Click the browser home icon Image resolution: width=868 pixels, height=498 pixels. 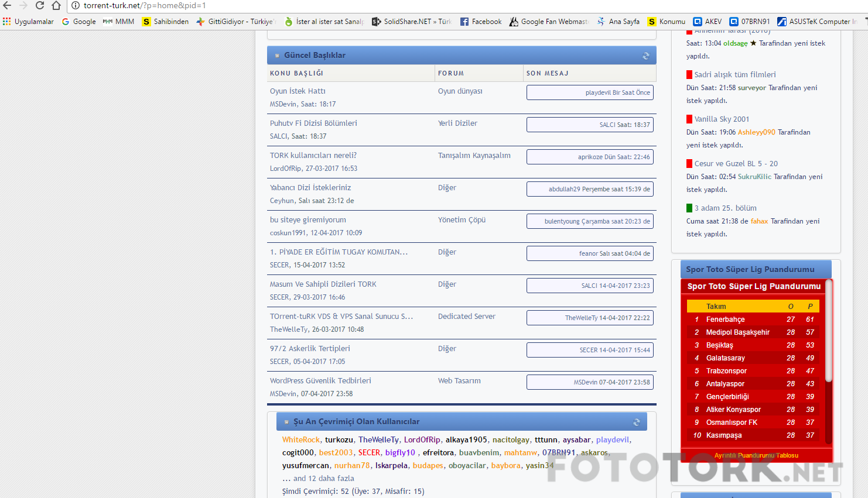(x=56, y=6)
